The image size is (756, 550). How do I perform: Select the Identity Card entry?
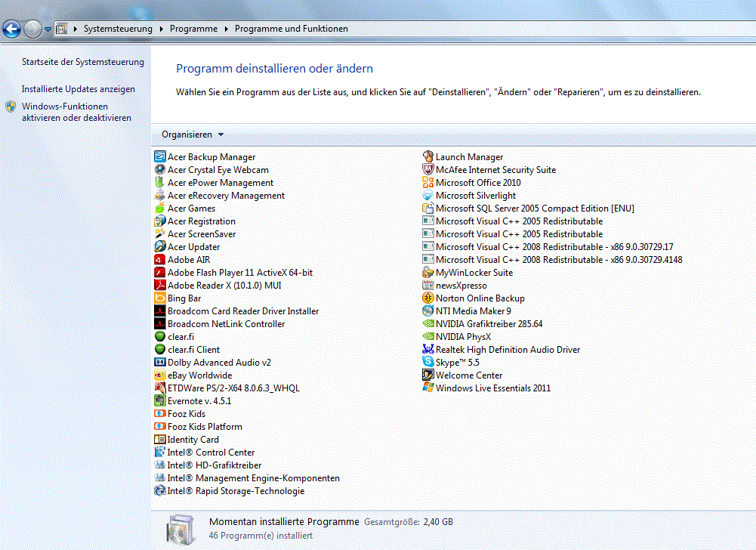[x=187, y=439]
